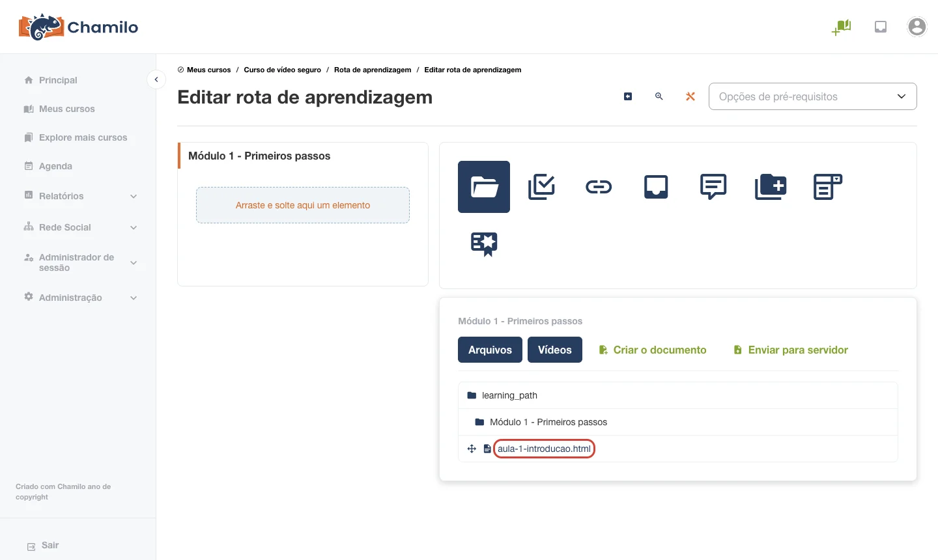
Task: Click the back arrow icon near title
Action: pyautogui.click(x=628, y=96)
